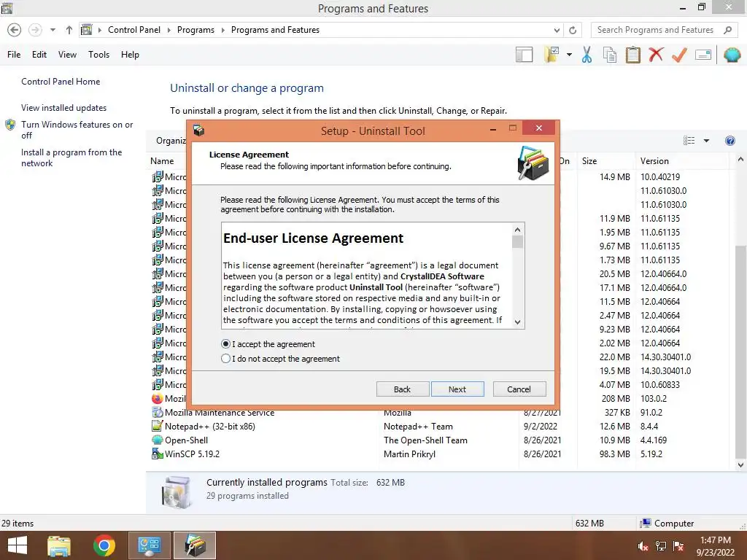747x560 pixels.
Task: Open Control Panel Home link
Action: [61, 82]
